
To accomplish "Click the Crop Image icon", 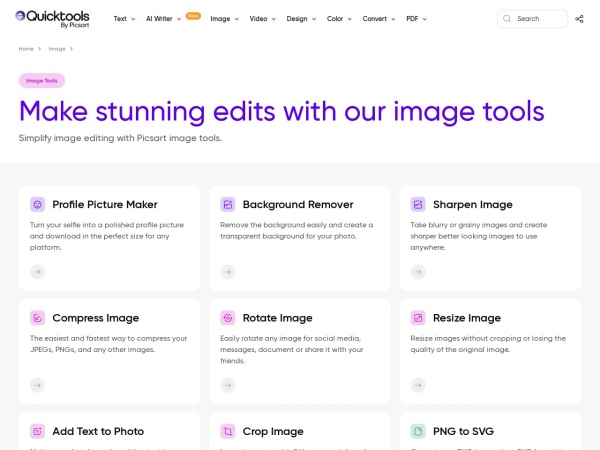I will point(228,431).
